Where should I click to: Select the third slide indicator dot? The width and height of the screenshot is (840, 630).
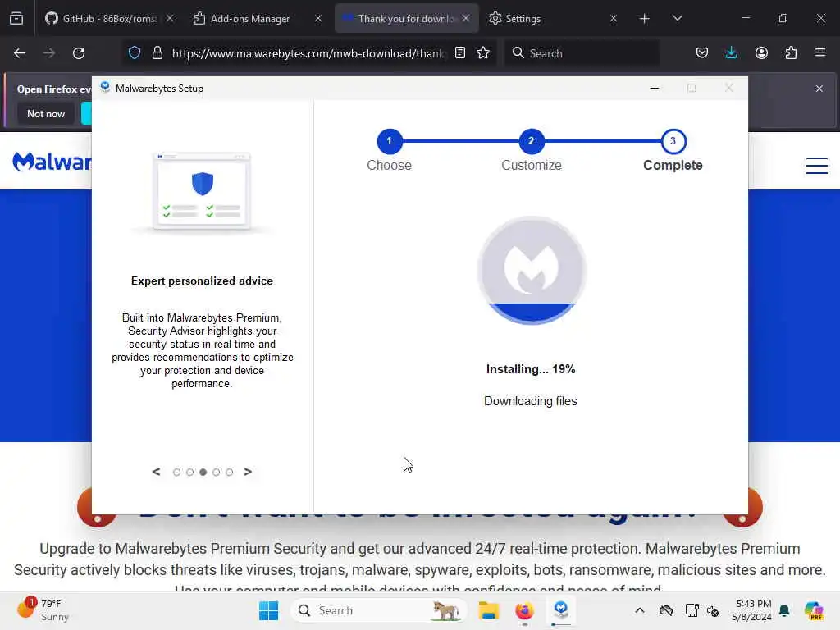(x=203, y=472)
